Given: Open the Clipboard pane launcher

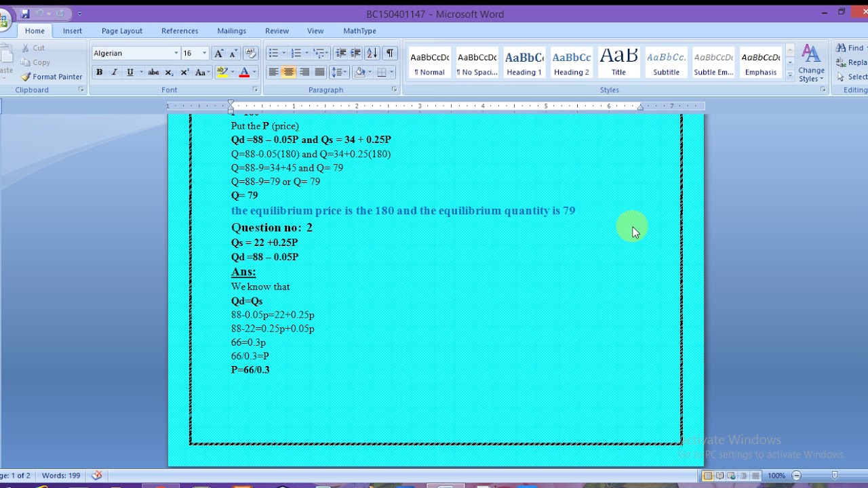Looking at the screenshot, I should [81, 89].
